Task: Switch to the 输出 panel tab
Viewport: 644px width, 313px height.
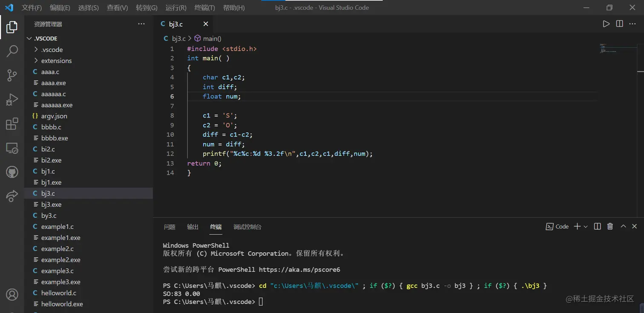Action: tap(193, 227)
